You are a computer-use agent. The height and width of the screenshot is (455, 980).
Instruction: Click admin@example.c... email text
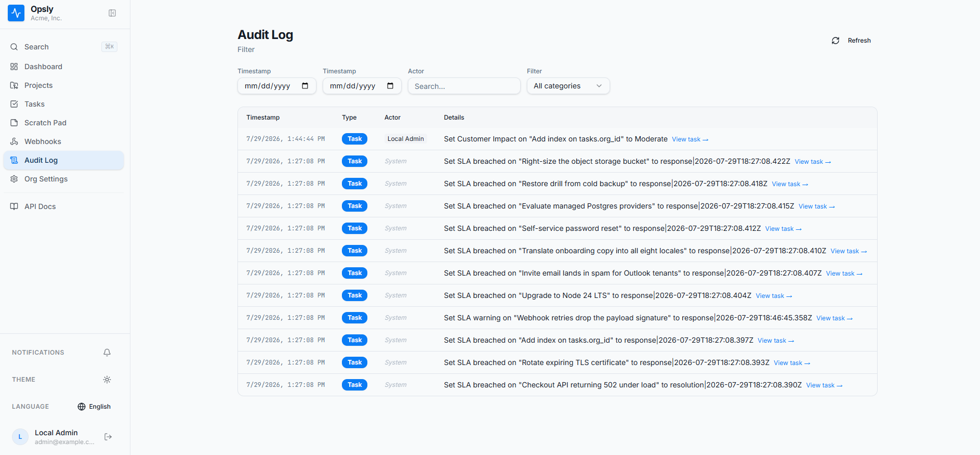click(x=64, y=442)
